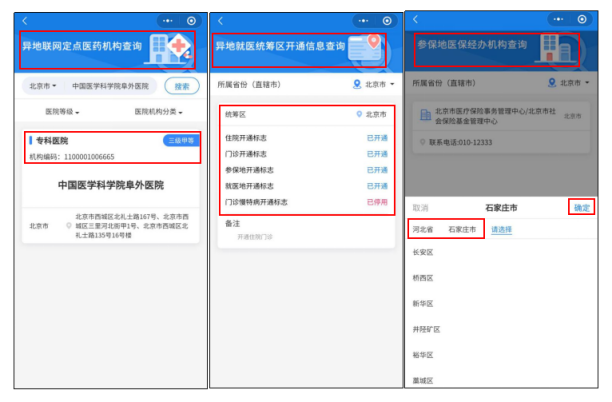
Task: Tap back arrow in 异地联网定点医药机构查询 screen
Action: [x=26, y=20]
